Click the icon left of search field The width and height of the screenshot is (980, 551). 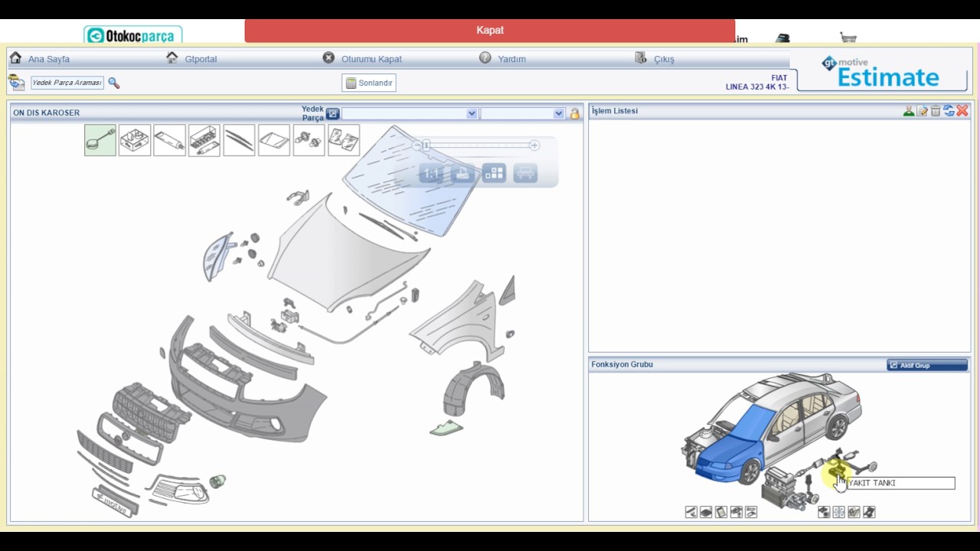pyautogui.click(x=16, y=82)
